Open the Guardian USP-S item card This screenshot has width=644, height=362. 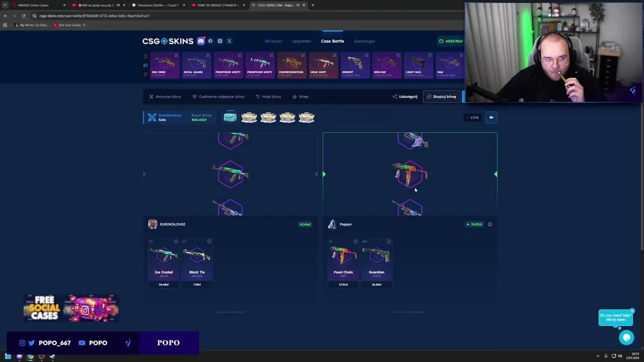click(x=376, y=263)
